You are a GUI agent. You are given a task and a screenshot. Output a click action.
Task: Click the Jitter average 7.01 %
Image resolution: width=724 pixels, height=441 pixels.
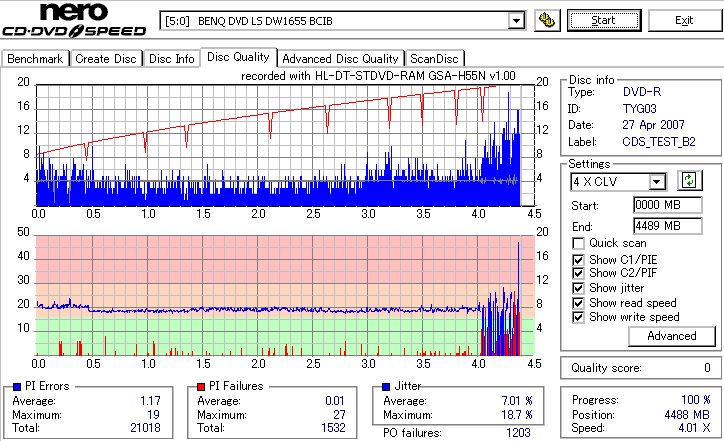517,401
